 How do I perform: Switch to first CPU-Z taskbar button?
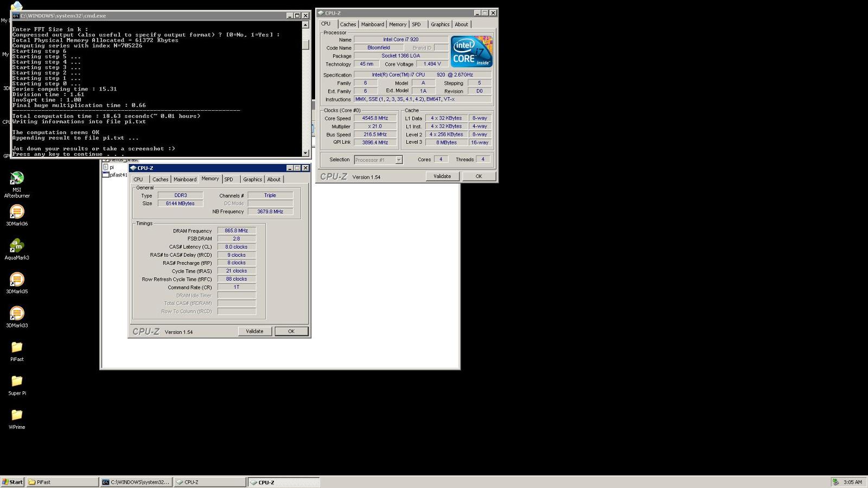(x=210, y=482)
